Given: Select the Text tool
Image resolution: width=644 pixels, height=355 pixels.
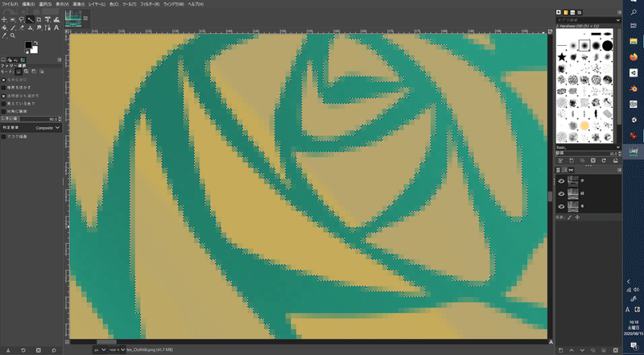Looking at the screenshot, I should tap(56, 27).
